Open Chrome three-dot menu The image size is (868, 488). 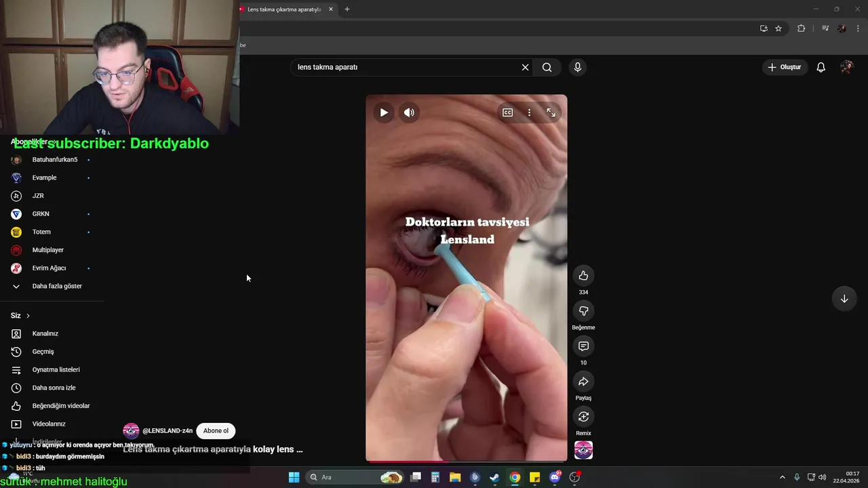pos(858,28)
